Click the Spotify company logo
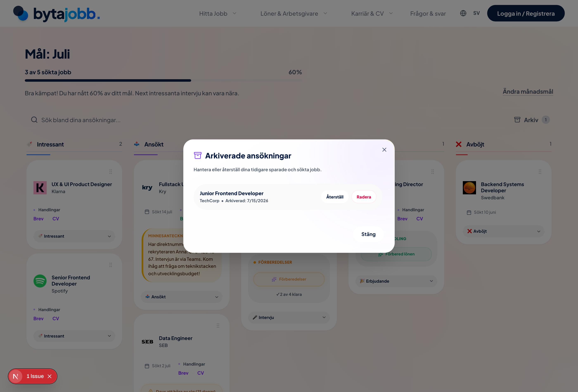This screenshot has width=578, height=392. 40,281
